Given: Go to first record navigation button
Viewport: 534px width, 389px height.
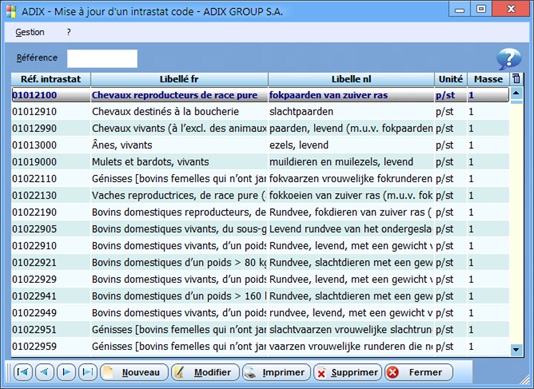Looking at the screenshot, I should [x=23, y=372].
